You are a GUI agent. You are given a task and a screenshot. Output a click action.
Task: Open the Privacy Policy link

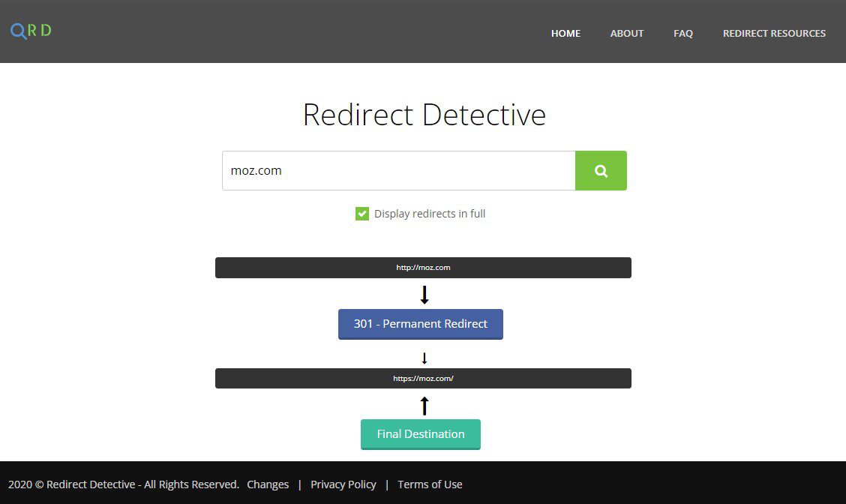coord(343,484)
